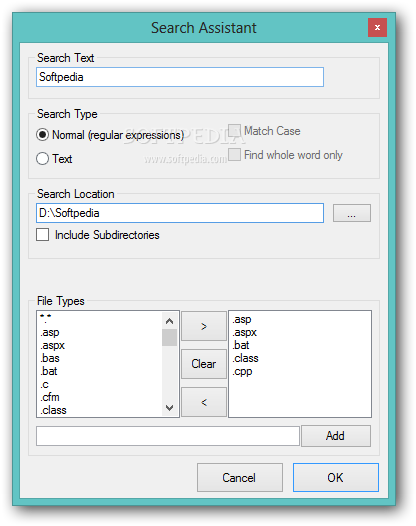416x526 pixels.
Task: Click the file types scrollbar thumb
Action: [169, 337]
